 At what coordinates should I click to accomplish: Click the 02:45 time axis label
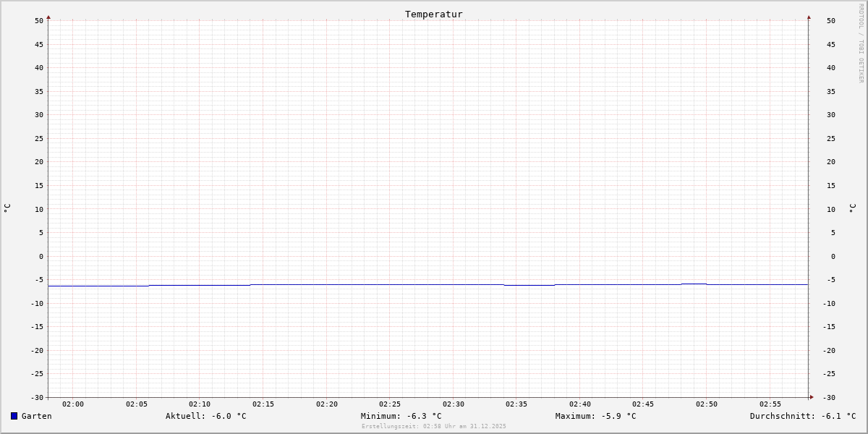643,404
